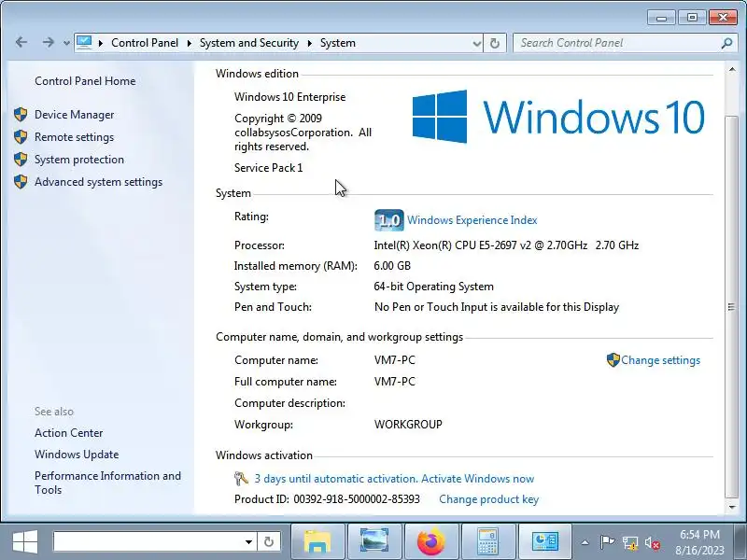Select System and Security breadcrumb

point(248,43)
